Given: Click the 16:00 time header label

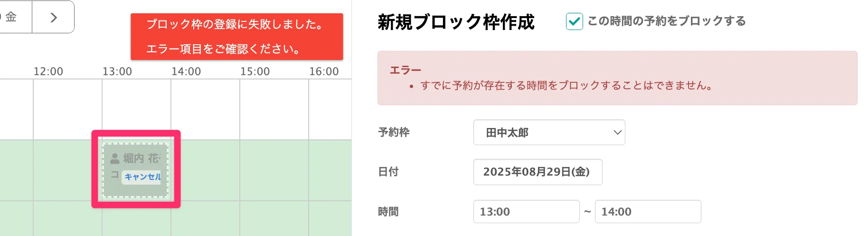Looking at the screenshot, I should (x=324, y=71).
